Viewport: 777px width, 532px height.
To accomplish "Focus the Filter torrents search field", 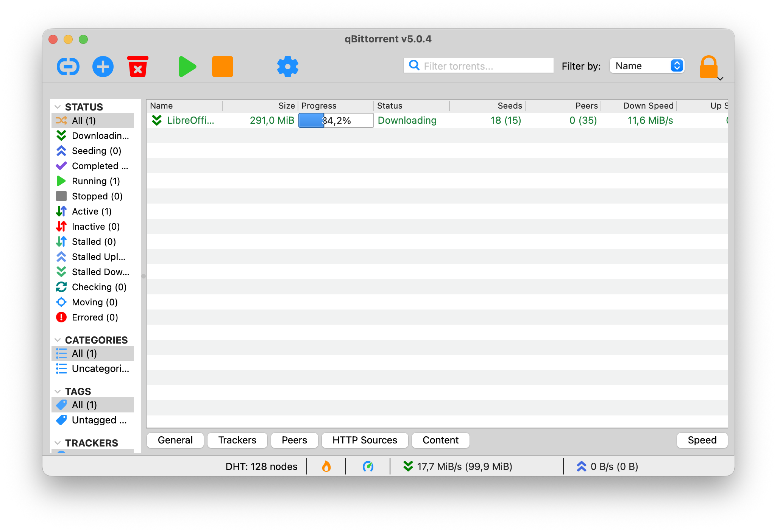I will (x=479, y=66).
